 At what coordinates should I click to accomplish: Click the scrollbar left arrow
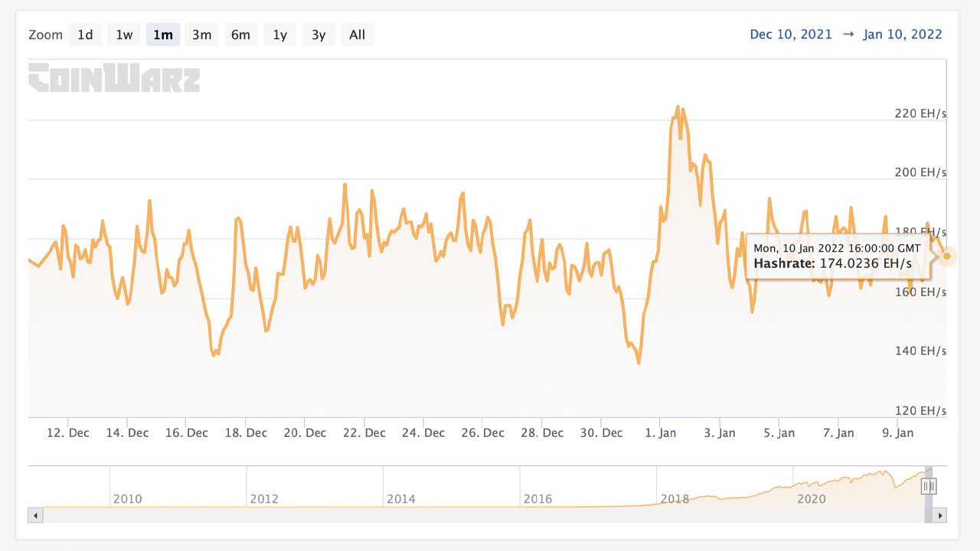[x=35, y=515]
